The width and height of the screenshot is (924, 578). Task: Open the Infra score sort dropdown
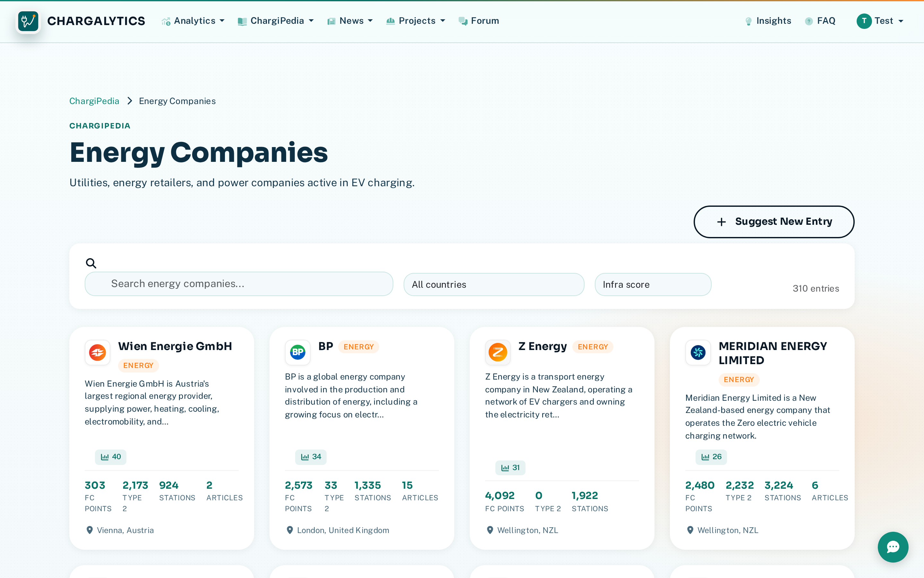click(653, 285)
